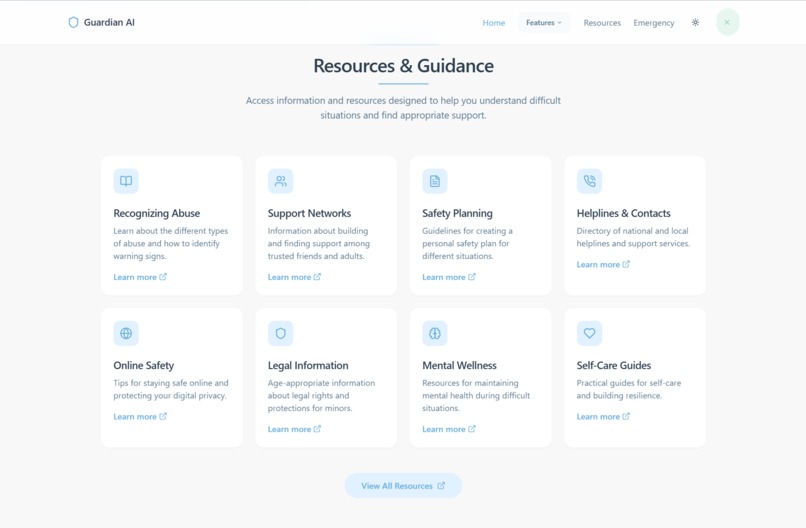Image resolution: width=806 pixels, height=528 pixels.
Task: Click text 'Access information and resources designed'
Action: [336, 101]
